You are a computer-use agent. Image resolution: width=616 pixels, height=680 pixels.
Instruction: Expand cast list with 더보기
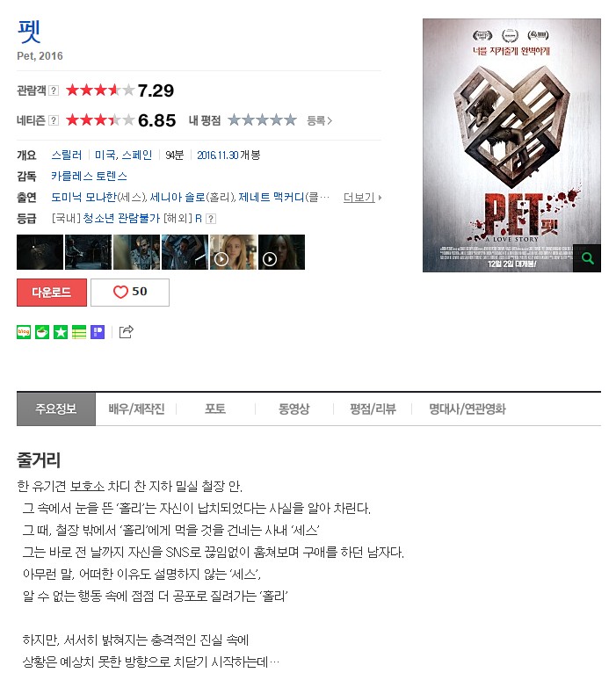click(x=362, y=198)
